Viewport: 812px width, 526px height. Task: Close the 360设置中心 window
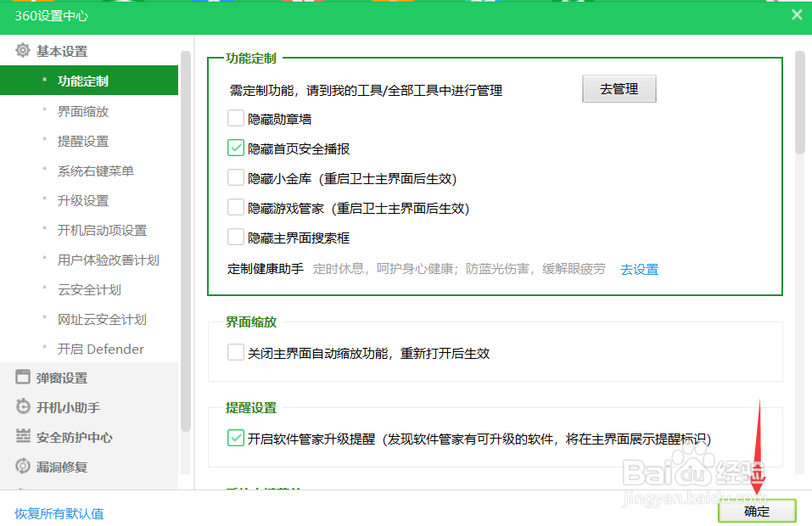(797, 15)
